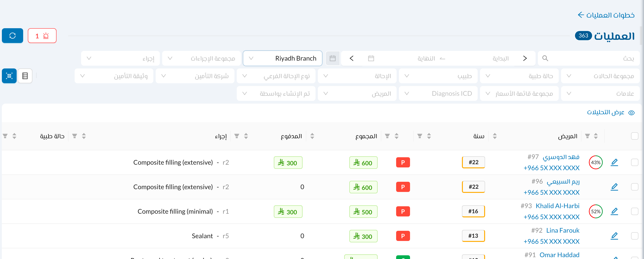Image resolution: width=644 pixels, height=259 pixels.
Task: Open patient link Khalid Al-Harbi
Action: [558, 206]
